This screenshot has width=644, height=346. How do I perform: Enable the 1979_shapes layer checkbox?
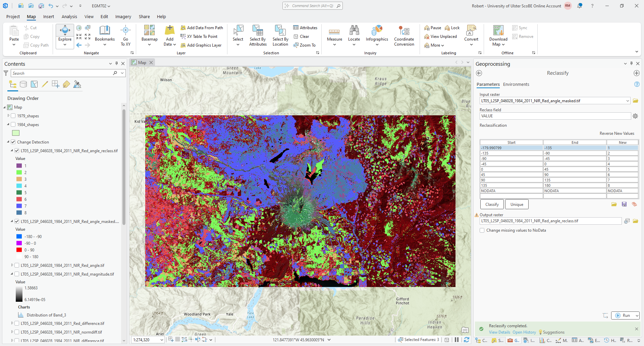click(13, 116)
